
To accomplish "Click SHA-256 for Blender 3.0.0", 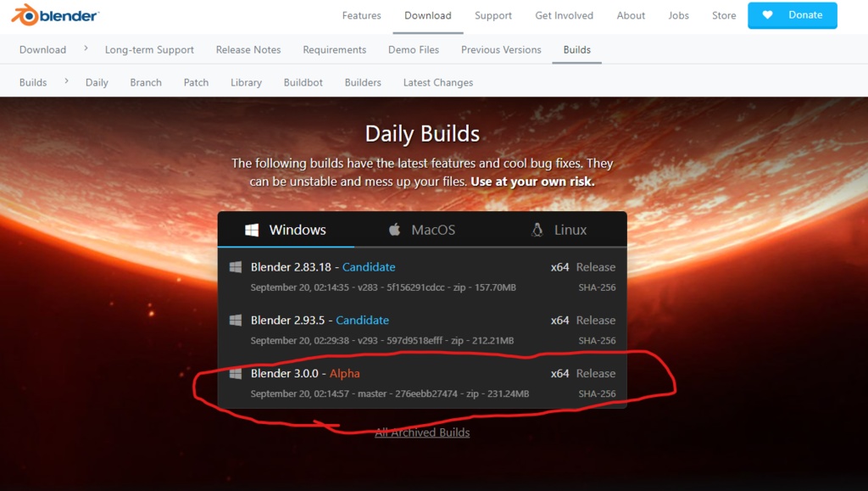I will (597, 393).
